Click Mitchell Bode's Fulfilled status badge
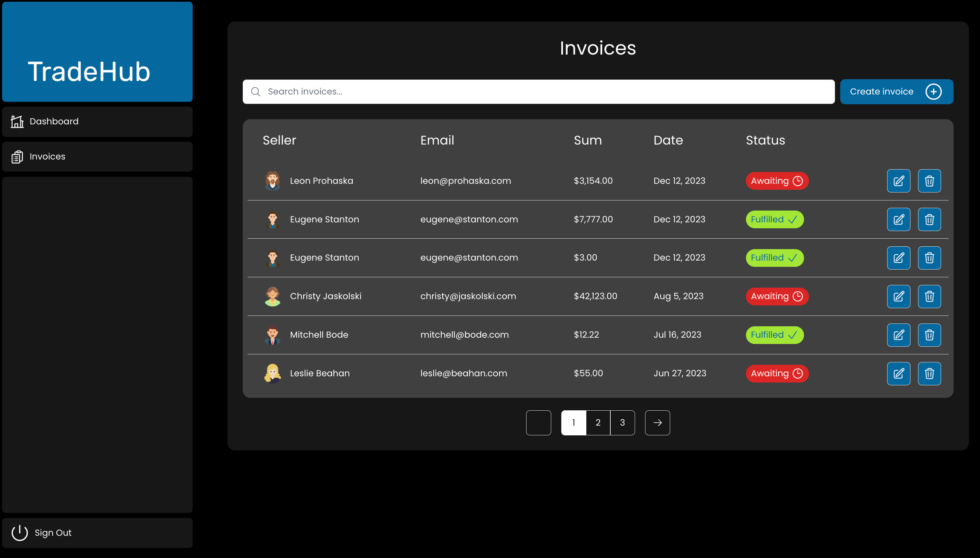The width and height of the screenshot is (980, 558). (774, 335)
